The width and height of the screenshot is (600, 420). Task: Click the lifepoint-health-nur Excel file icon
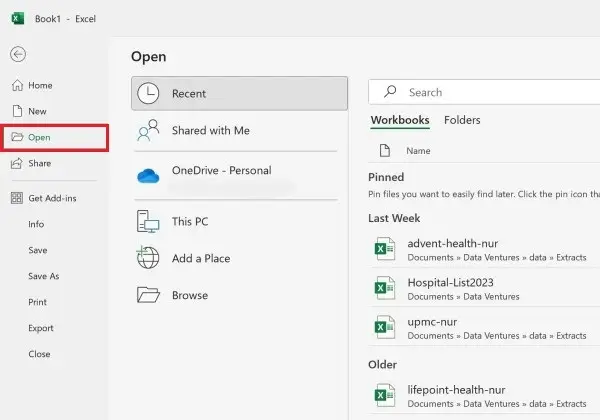(x=385, y=395)
